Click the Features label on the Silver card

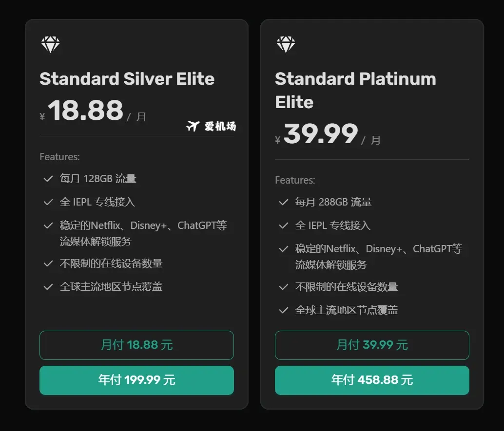tap(59, 157)
